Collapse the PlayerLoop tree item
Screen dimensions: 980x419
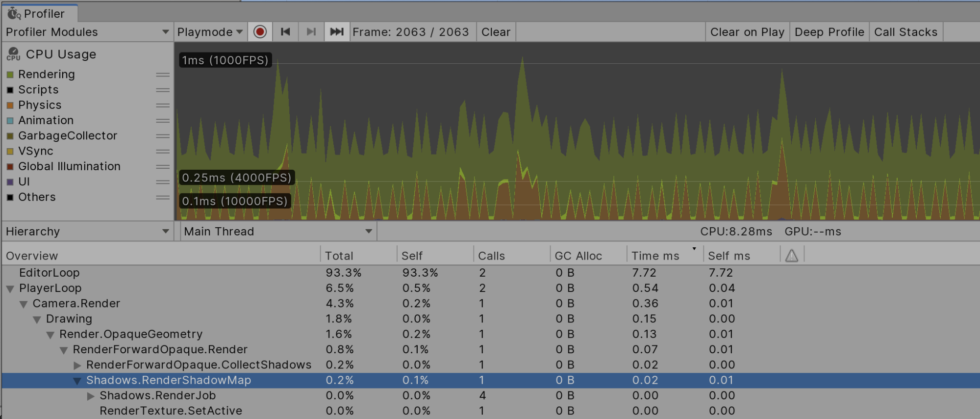pos(10,288)
